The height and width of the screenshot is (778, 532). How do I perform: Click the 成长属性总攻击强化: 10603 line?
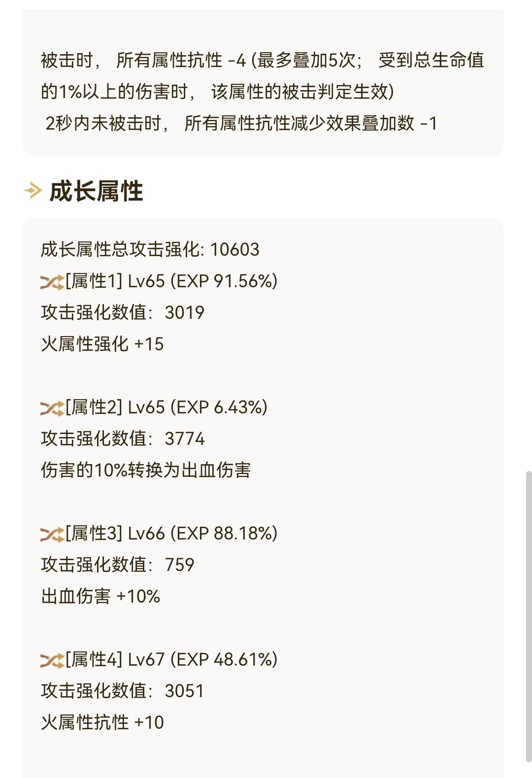[x=150, y=249]
